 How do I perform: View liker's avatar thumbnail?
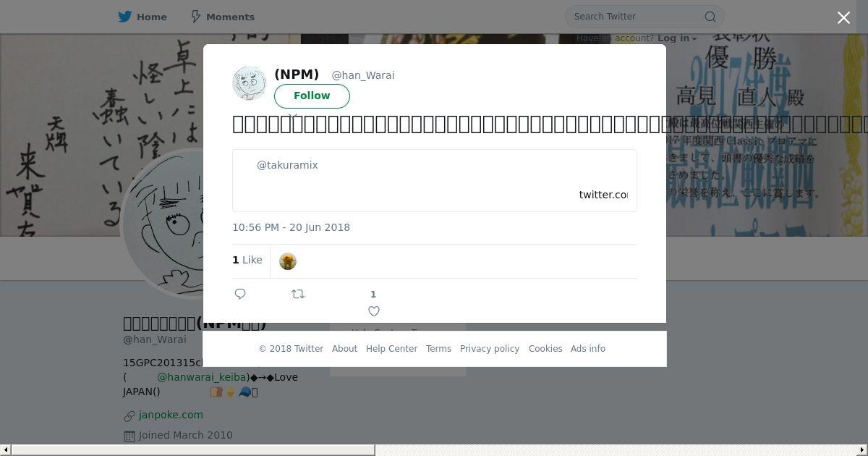[288, 261]
